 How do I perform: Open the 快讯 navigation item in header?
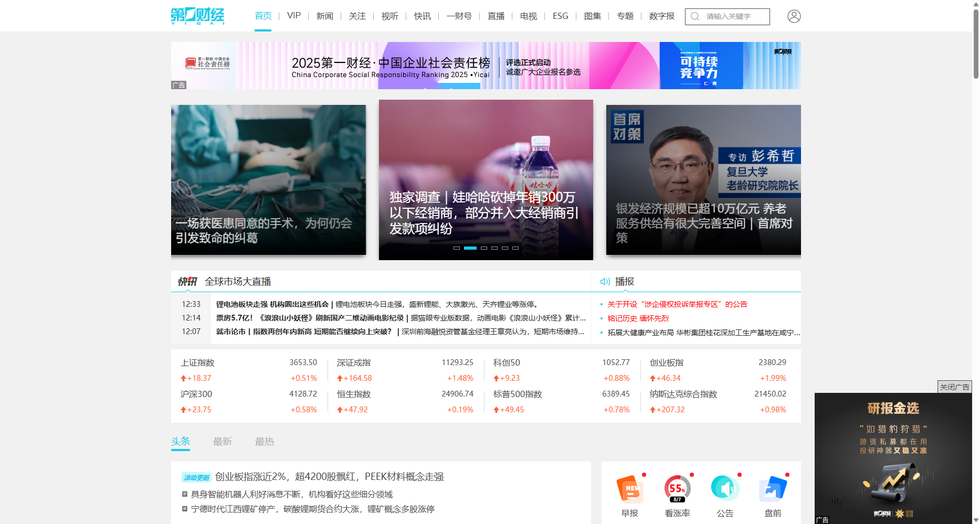click(423, 16)
